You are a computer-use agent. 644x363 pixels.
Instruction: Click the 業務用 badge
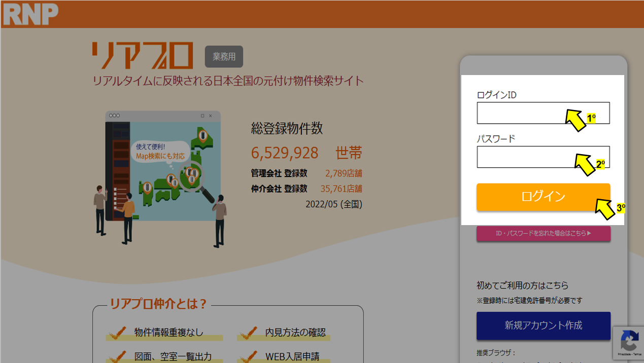[x=224, y=57]
